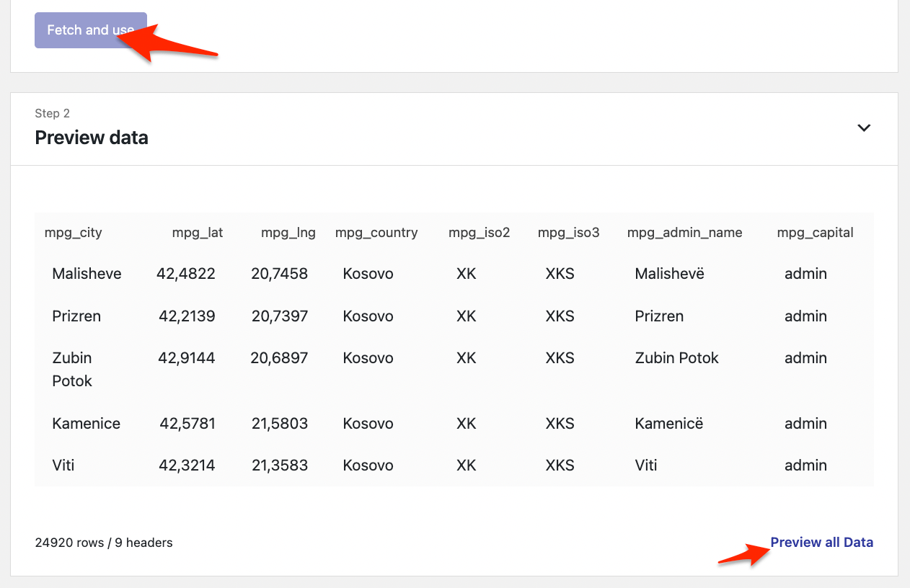Click the mpg_capital column header

(x=815, y=233)
